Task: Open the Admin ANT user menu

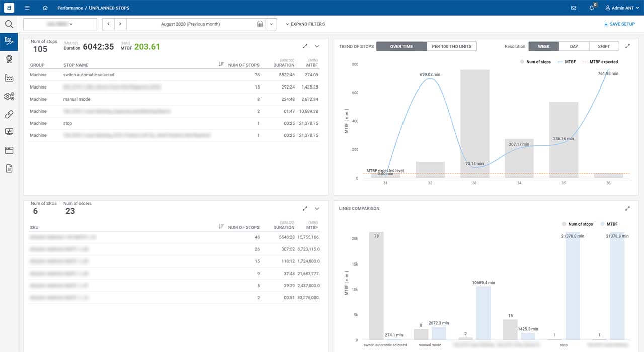Action: coord(619,8)
